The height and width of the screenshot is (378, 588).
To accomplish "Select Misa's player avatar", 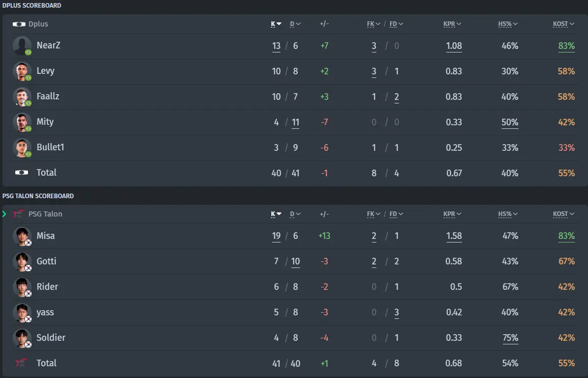I will [x=22, y=236].
